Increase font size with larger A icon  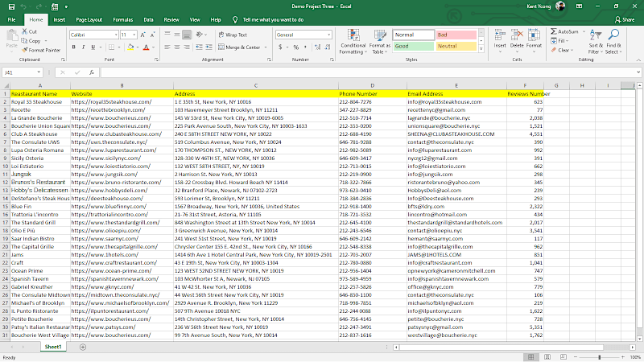point(142,35)
